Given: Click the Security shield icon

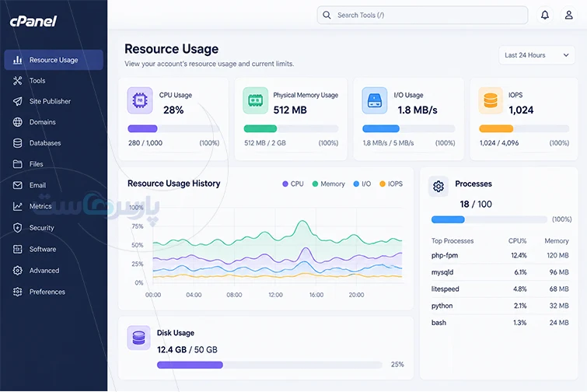Looking at the screenshot, I should coord(18,228).
